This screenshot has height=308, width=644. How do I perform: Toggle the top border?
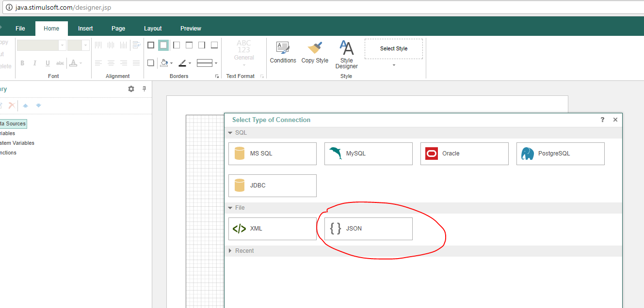click(x=189, y=45)
